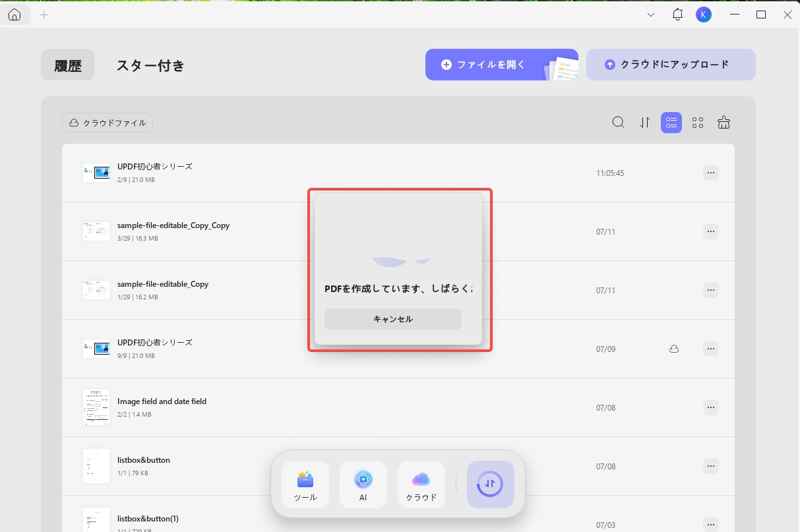This screenshot has width=800, height=532.
Task: Click the 07/03 date
Action: click(605, 525)
